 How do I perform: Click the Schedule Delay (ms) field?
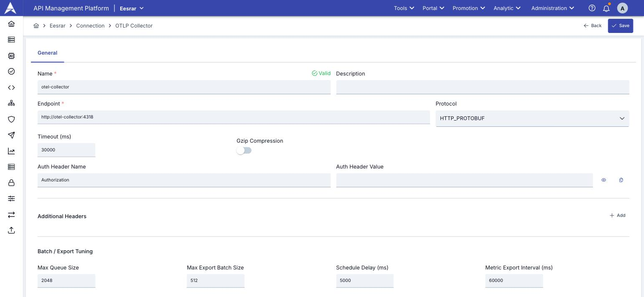(x=365, y=280)
